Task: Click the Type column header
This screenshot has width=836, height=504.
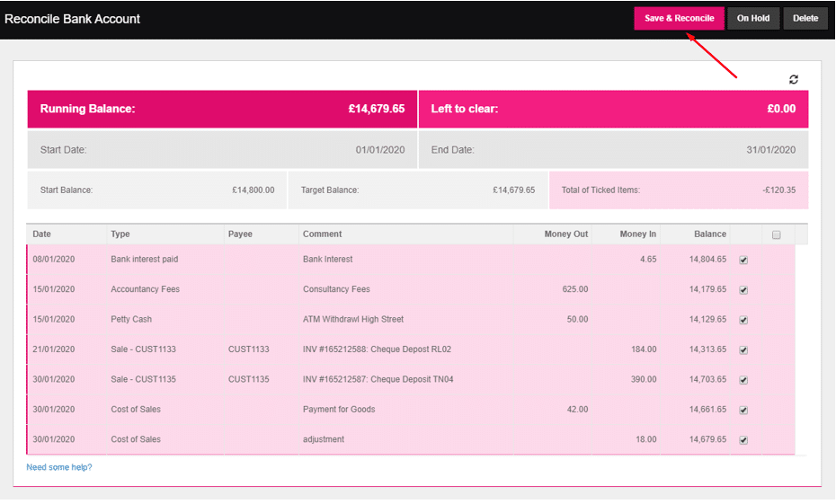Action: [120, 234]
